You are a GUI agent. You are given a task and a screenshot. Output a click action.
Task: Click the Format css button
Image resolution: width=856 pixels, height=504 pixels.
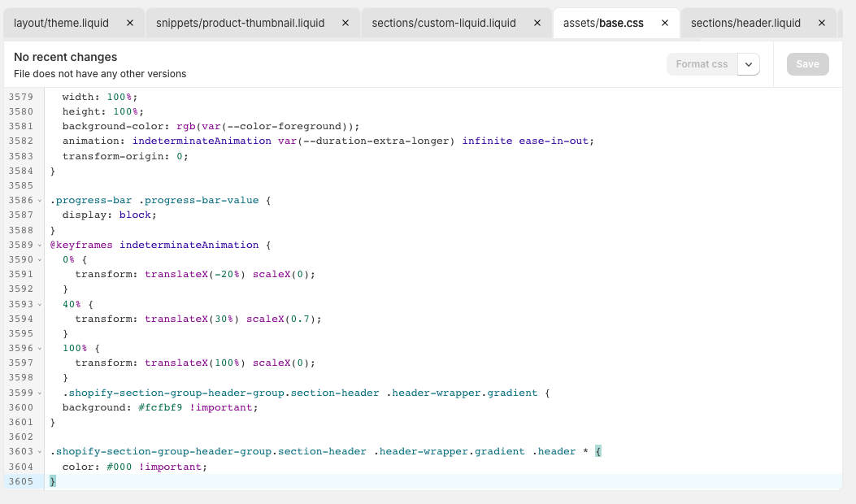(x=702, y=64)
